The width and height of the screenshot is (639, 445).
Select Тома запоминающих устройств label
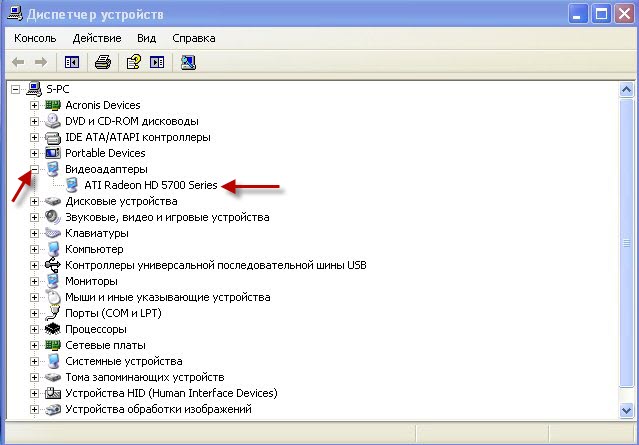145,377
